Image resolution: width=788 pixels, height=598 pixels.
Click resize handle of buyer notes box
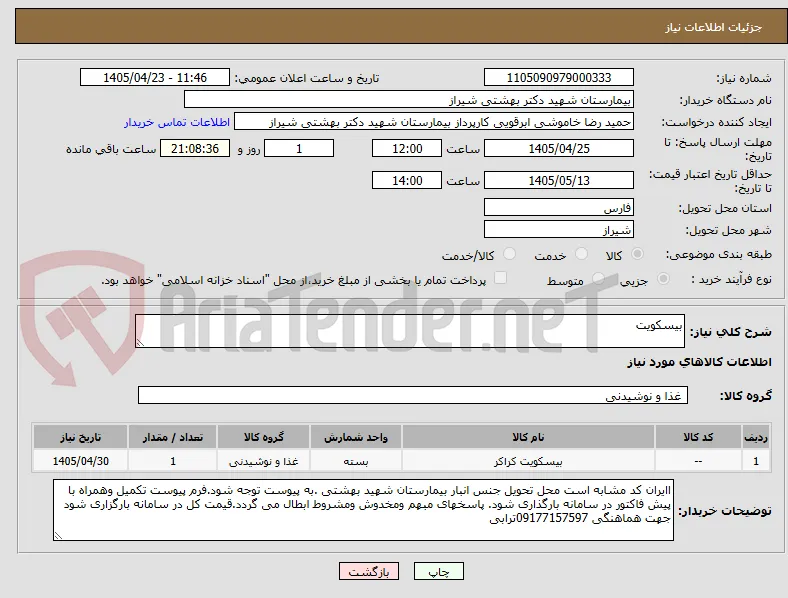tap(58, 536)
